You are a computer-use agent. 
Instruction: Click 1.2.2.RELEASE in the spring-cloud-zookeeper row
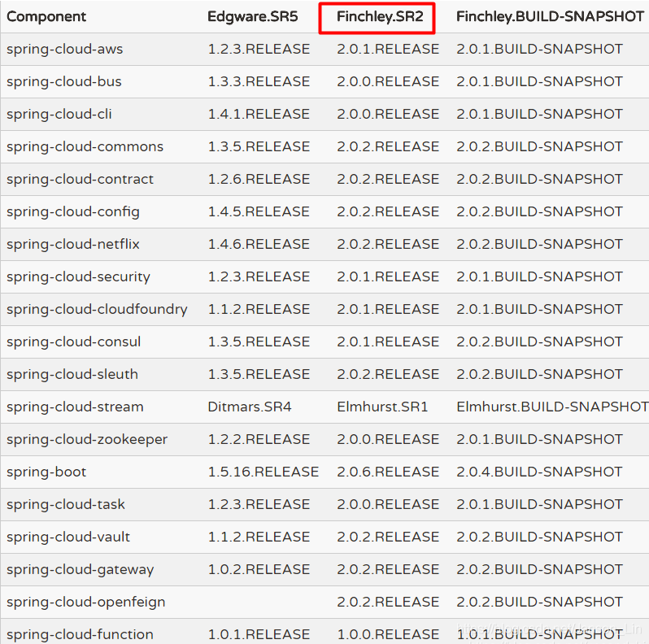(259, 439)
